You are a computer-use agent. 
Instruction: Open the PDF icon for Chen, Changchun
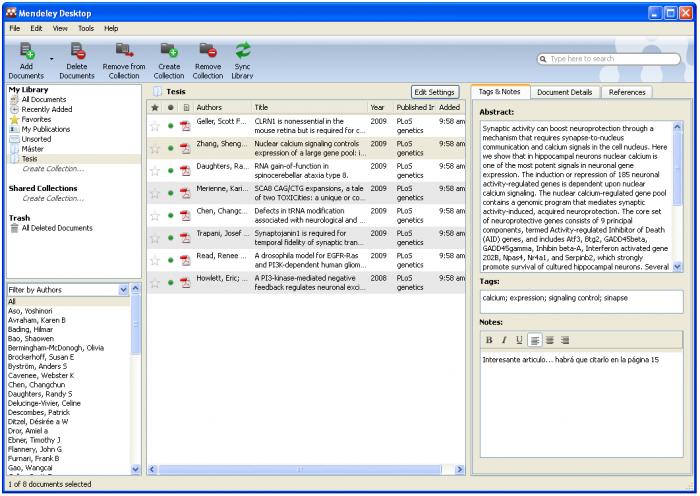coord(185,215)
